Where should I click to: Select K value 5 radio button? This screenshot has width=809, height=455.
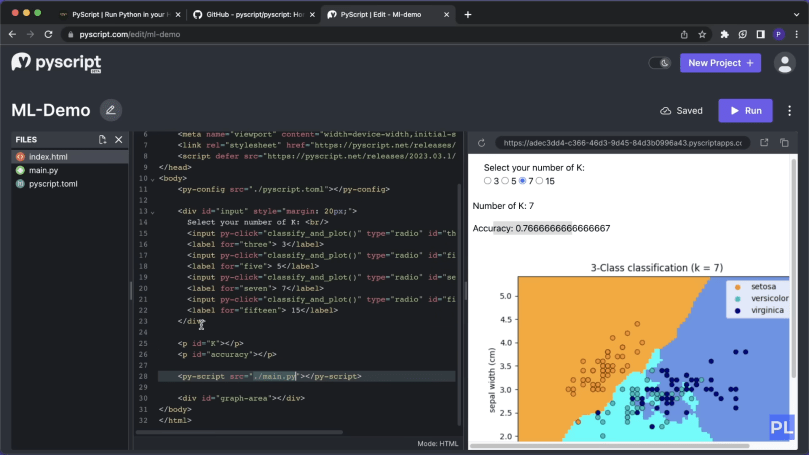pyautogui.click(x=505, y=181)
